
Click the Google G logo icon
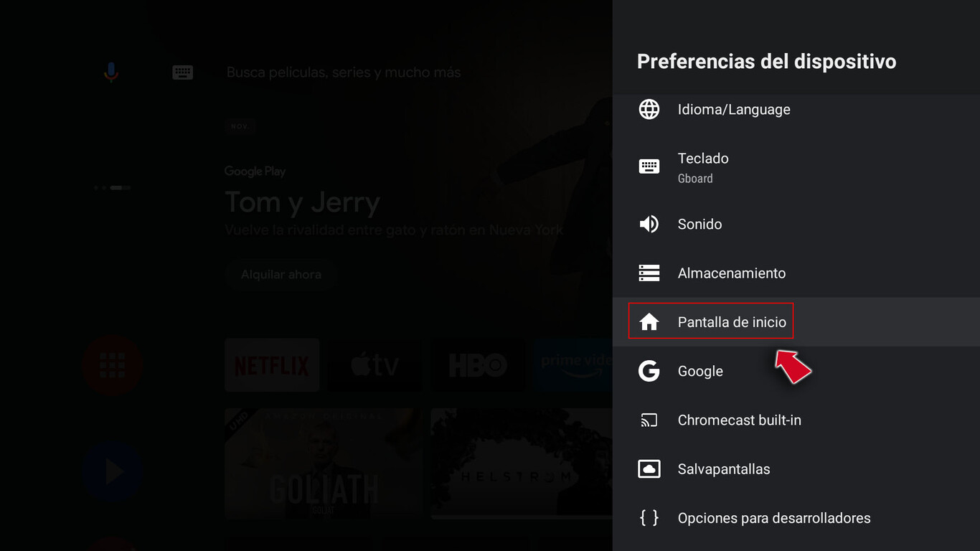pos(649,371)
